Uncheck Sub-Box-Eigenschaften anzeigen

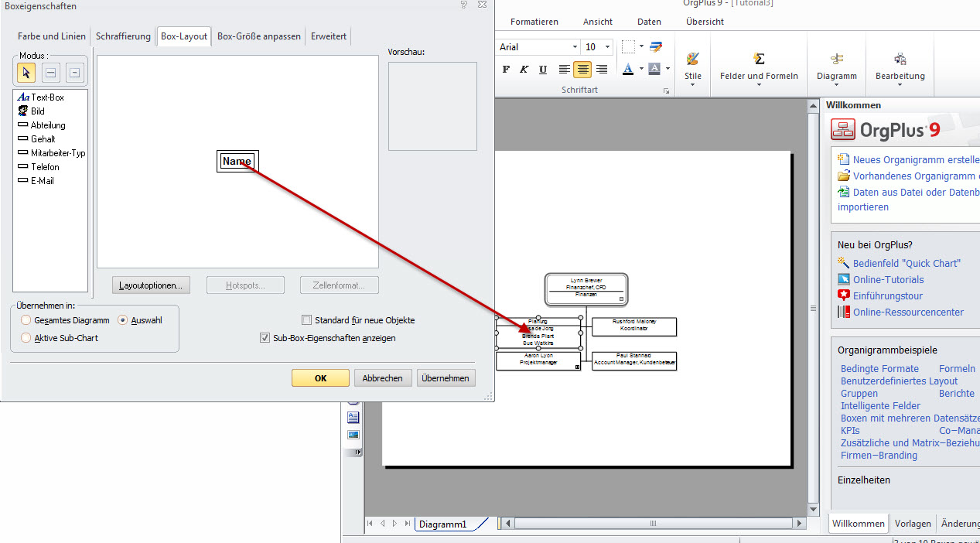point(265,338)
